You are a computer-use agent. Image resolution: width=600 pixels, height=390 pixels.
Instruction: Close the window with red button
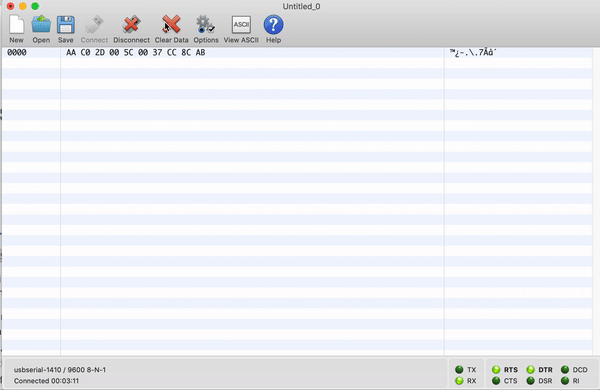(10, 6)
